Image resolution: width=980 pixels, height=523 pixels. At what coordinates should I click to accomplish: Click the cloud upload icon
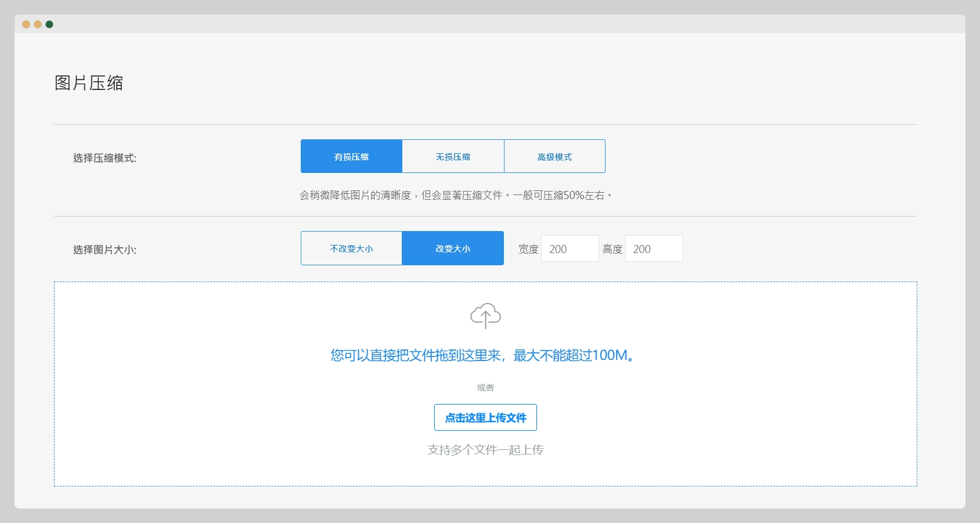tap(485, 315)
